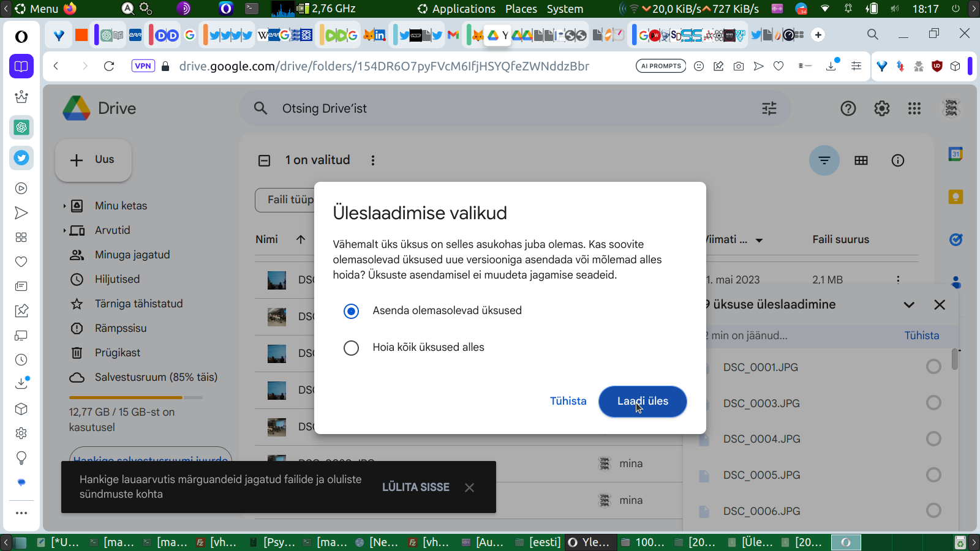Select 'Hoia kõik üksused alles' radio option
The image size is (980, 551).
coord(351,348)
